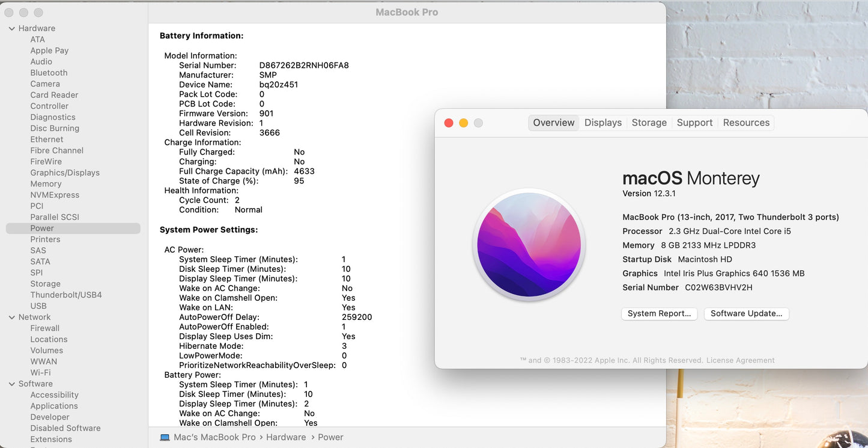The image size is (868, 448).
Task: Select Wi-Fi under Network
Action: 40,372
